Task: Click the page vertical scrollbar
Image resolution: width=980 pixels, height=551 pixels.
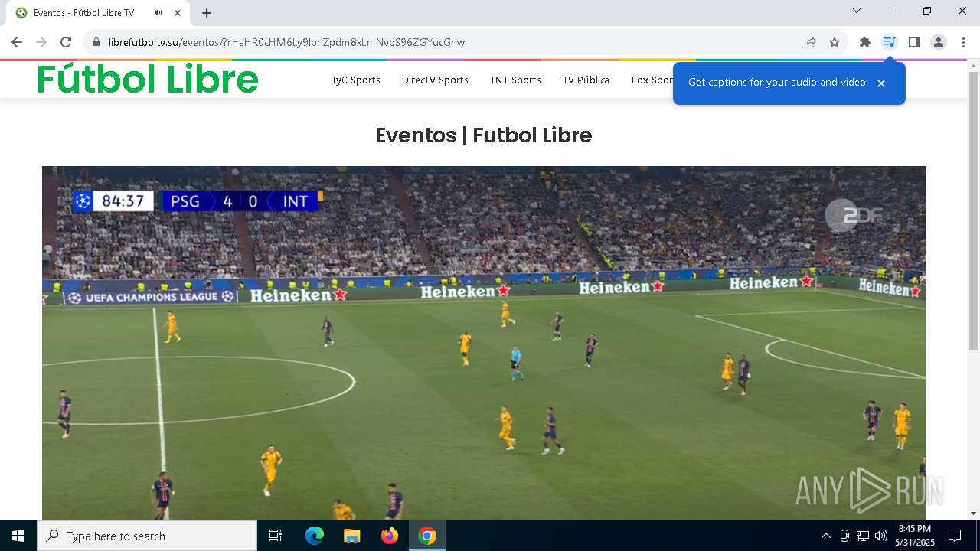Action: [973, 210]
